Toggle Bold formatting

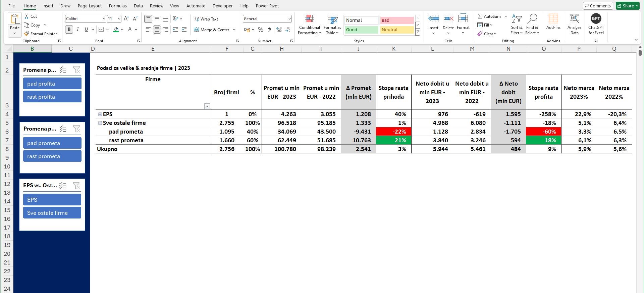tap(69, 30)
